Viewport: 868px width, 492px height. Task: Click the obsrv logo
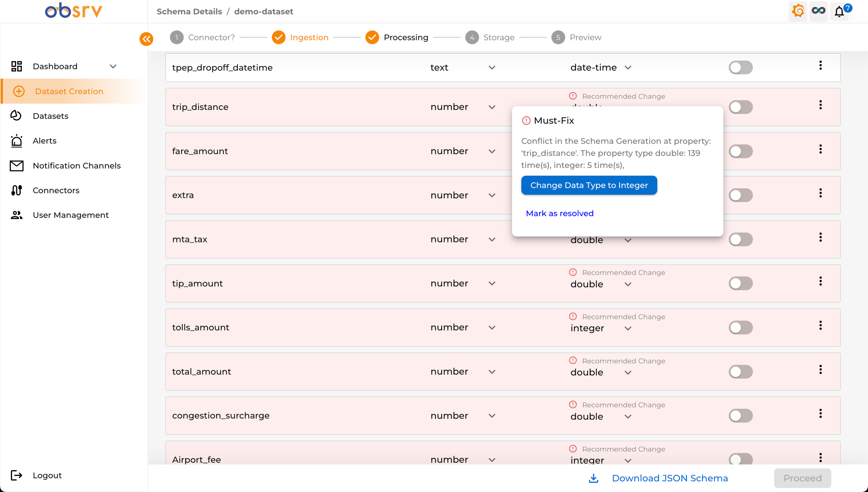pyautogui.click(x=73, y=11)
